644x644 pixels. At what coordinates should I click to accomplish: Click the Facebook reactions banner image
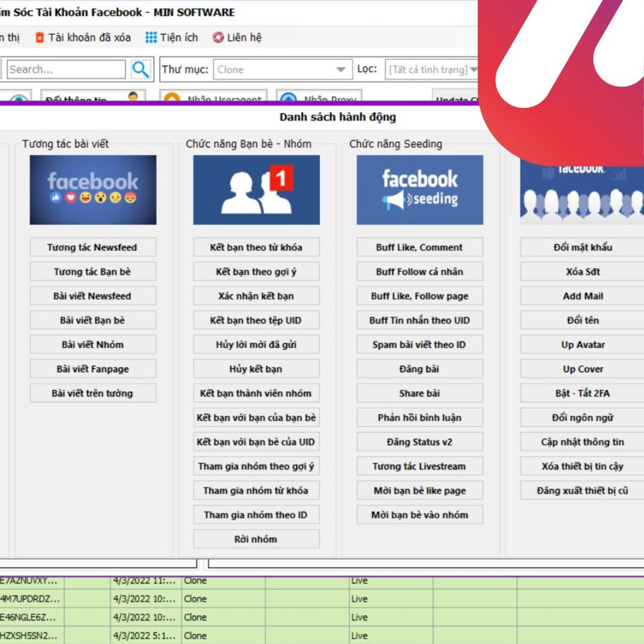click(93, 190)
